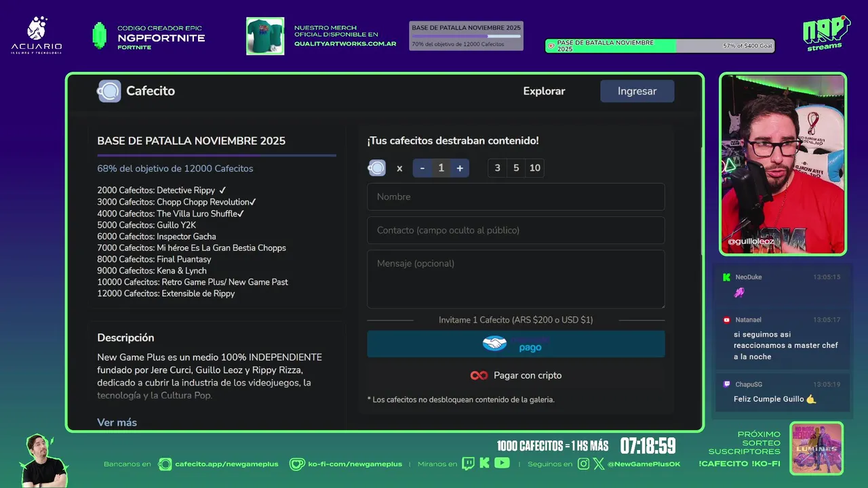
Task: Click '5000 Cafecitos: Guillo Y2K' row
Action: [x=146, y=225]
